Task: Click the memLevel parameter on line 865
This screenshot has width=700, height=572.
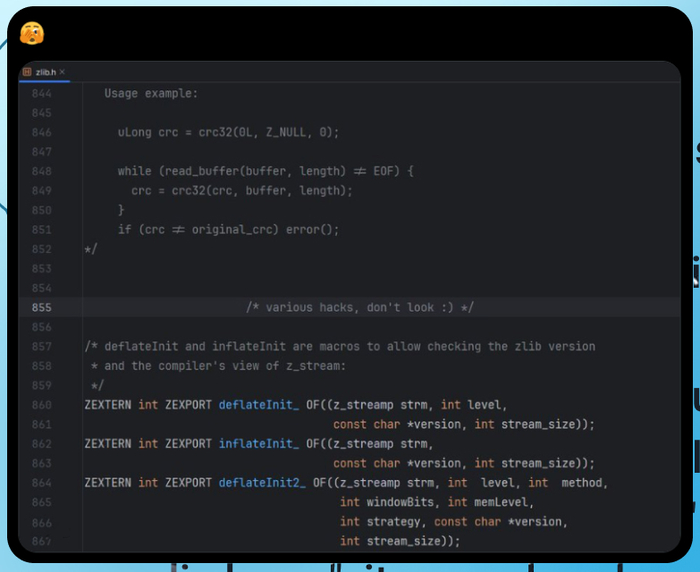Action: 501,502
